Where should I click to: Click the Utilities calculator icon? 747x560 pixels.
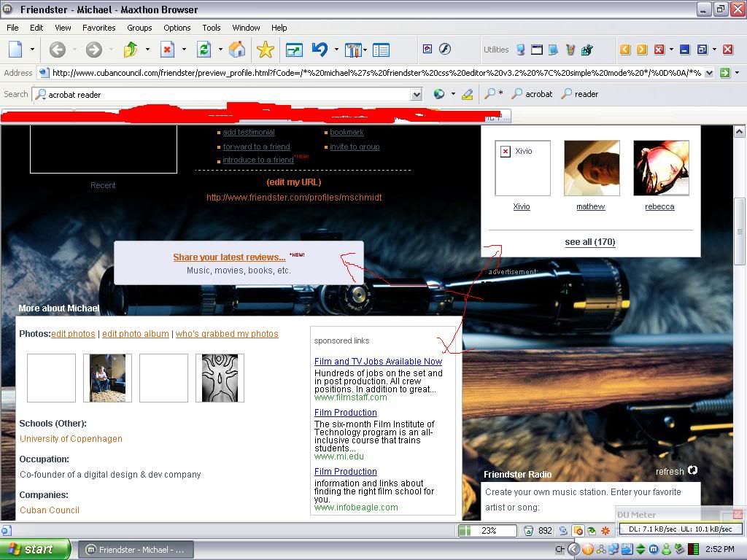click(x=587, y=50)
